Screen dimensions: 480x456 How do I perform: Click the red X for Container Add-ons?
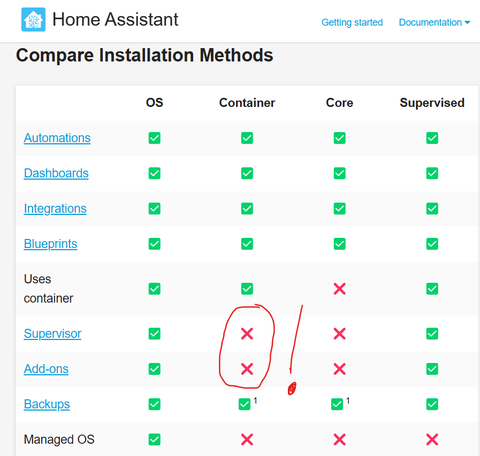(247, 369)
